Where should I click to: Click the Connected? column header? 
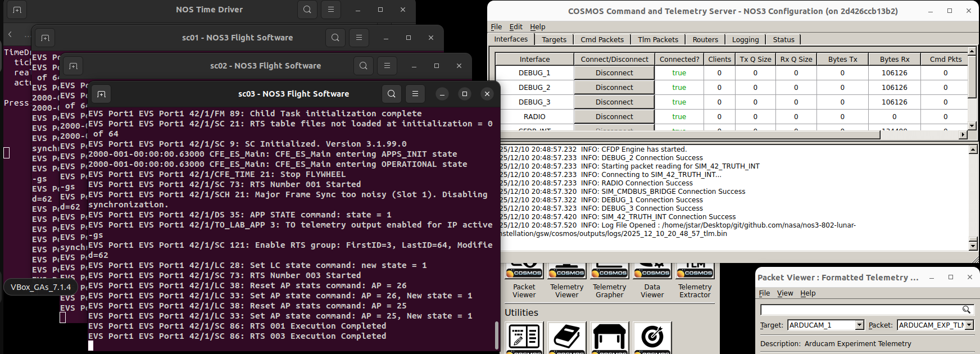click(x=679, y=59)
